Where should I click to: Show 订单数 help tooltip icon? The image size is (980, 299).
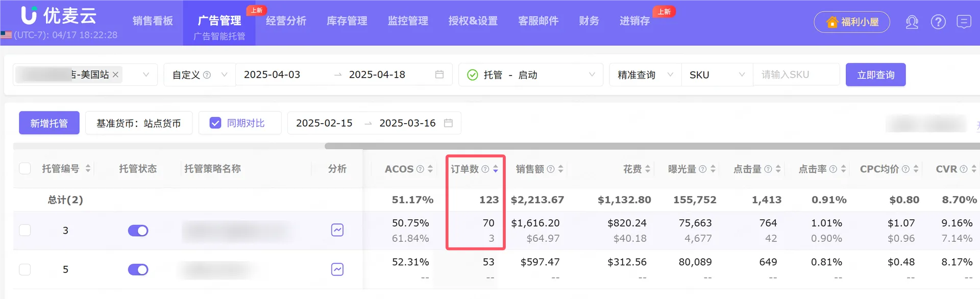click(485, 169)
